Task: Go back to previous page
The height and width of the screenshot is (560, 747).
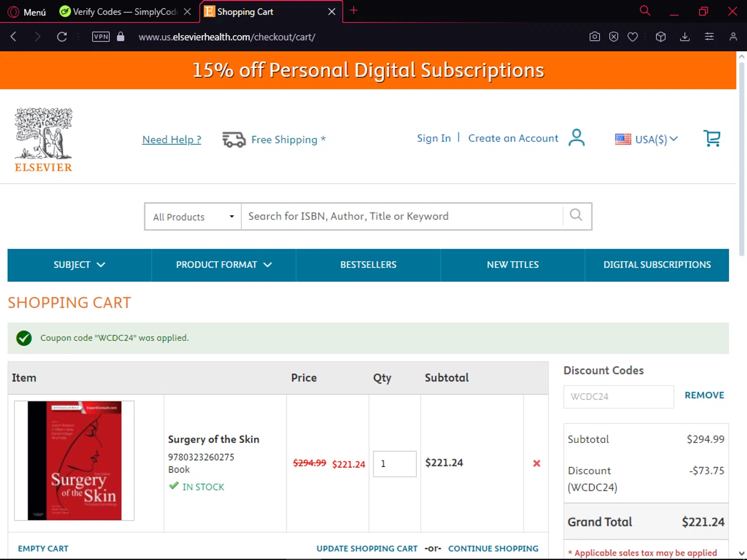Action: (x=13, y=36)
